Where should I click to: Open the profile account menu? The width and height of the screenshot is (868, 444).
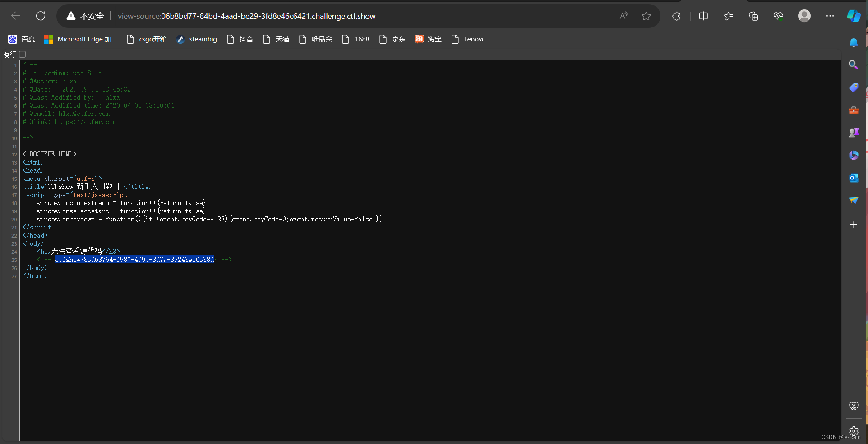click(x=804, y=16)
